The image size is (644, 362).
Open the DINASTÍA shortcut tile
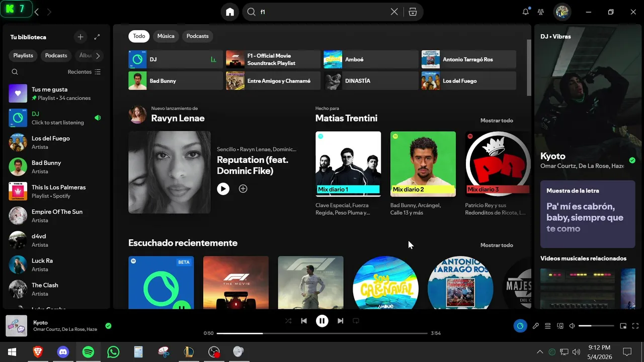[371, 80]
